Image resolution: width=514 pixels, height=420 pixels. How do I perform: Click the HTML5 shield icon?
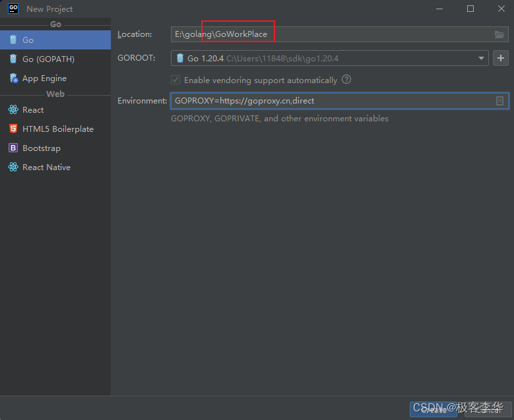(x=13, y=129)
